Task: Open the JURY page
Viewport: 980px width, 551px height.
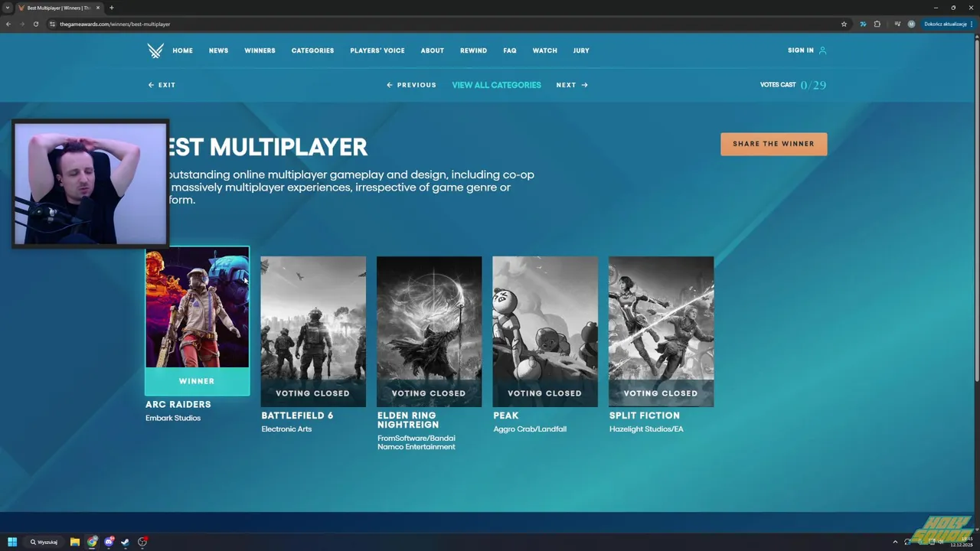Action: tap(581, 51)
